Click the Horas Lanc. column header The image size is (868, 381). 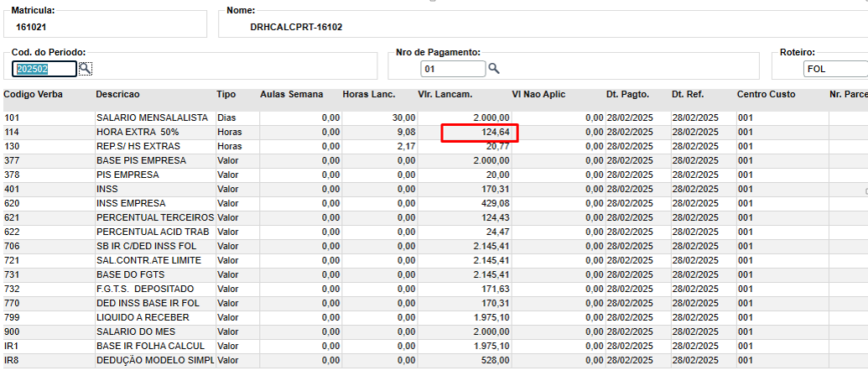click(372, 94)
